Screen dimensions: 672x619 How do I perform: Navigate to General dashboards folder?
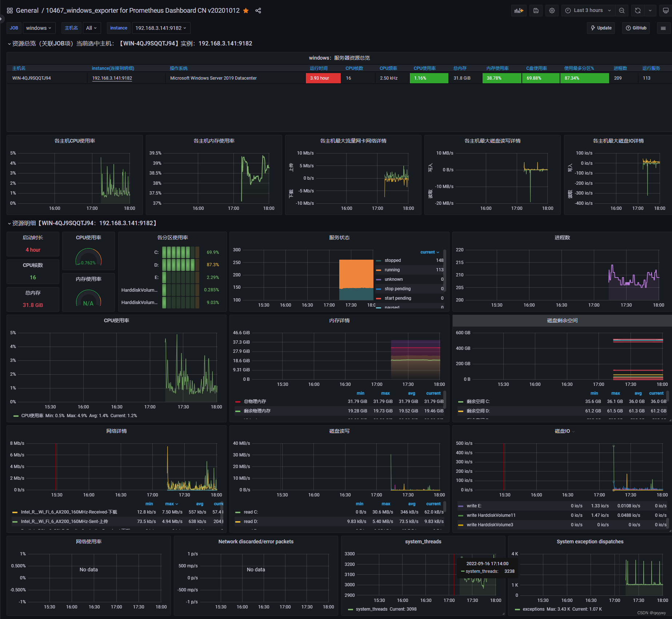pos(27,10)
